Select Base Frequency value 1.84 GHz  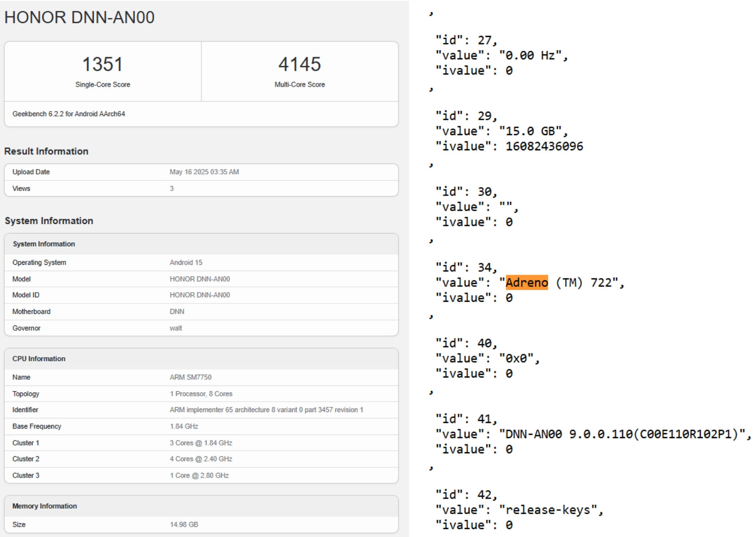(184, 426)
